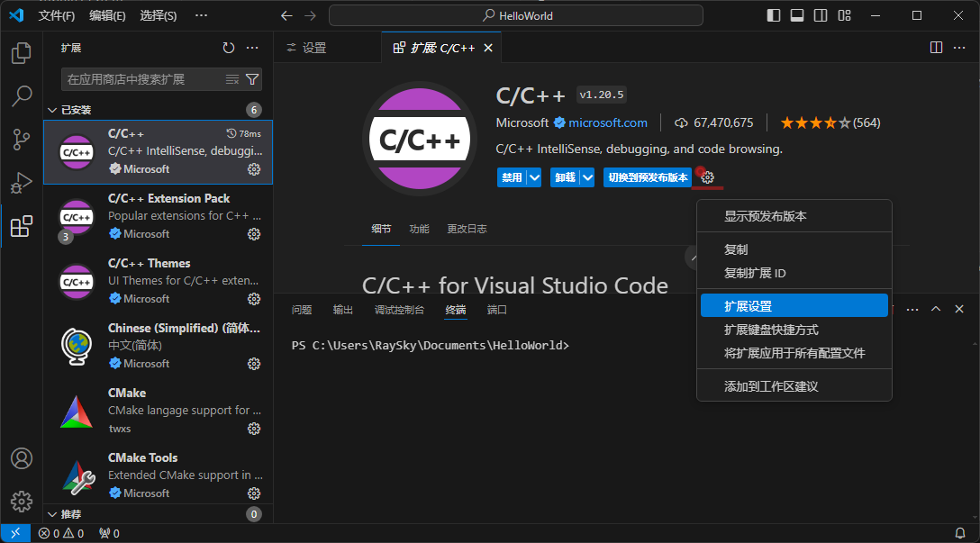Open the terminal panel more actions ellipsis
This screenshot has width=980, height=543.
(912, 309)
